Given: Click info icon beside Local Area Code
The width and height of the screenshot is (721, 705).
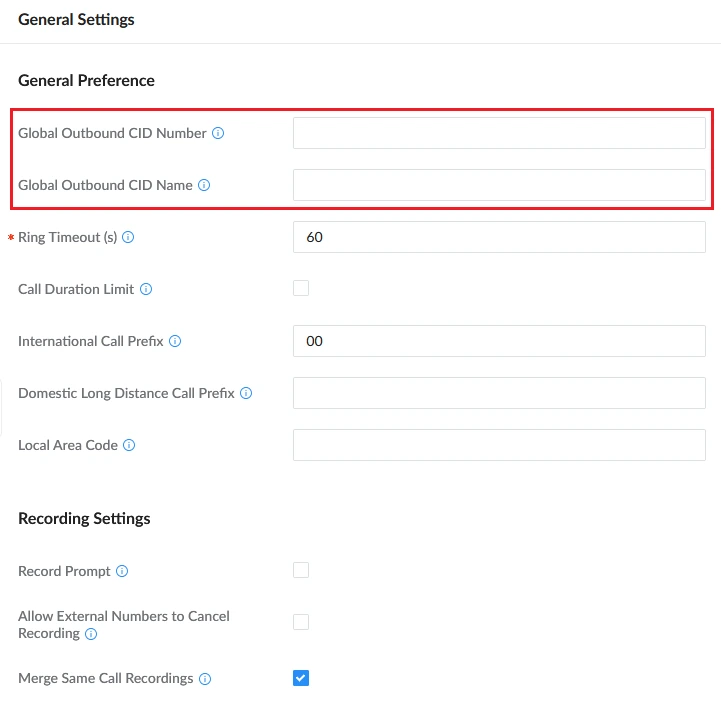Looking at the screenshot, I should click(x=129, y=445).
